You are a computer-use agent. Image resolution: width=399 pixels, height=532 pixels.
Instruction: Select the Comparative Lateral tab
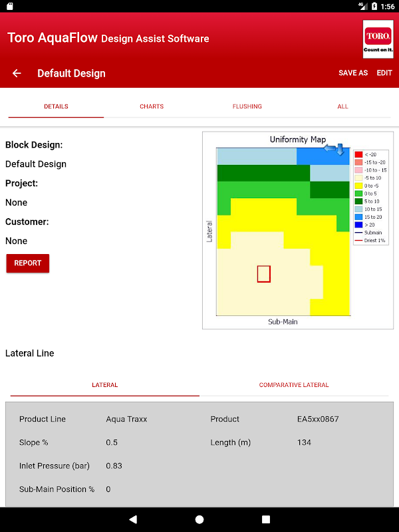tap(294, 385)
